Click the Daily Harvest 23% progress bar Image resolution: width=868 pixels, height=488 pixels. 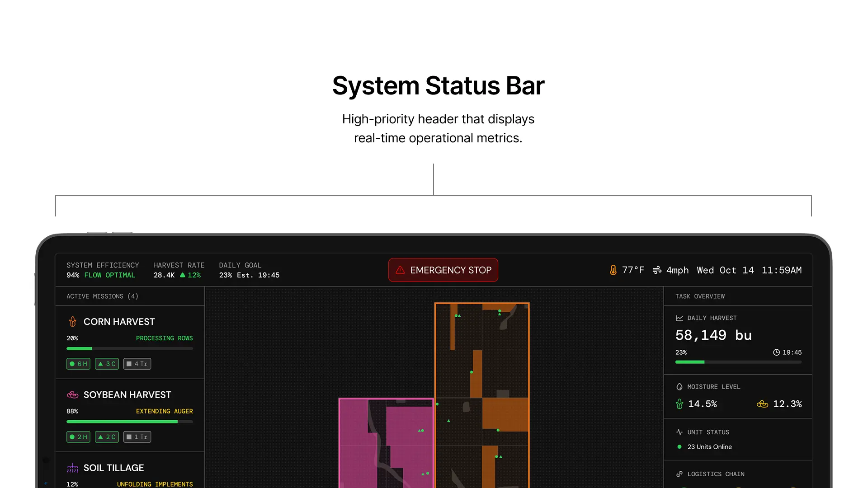738,362
